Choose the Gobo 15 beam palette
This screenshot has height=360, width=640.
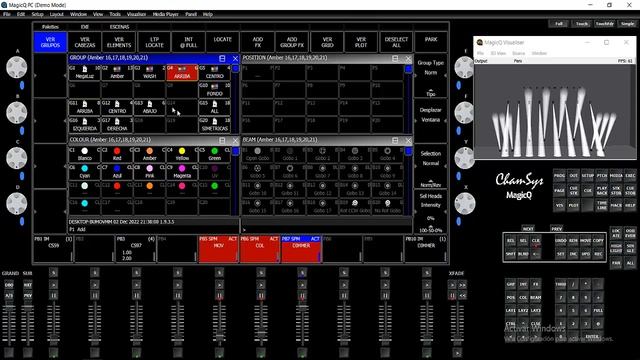pos(258,207)
